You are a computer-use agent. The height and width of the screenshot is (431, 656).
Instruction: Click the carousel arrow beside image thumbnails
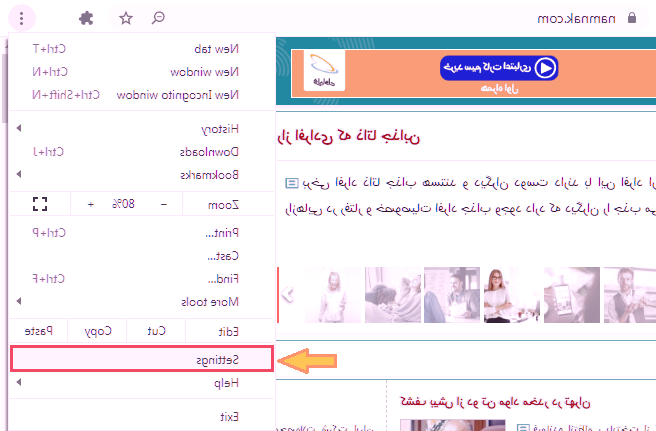[288, 295]
